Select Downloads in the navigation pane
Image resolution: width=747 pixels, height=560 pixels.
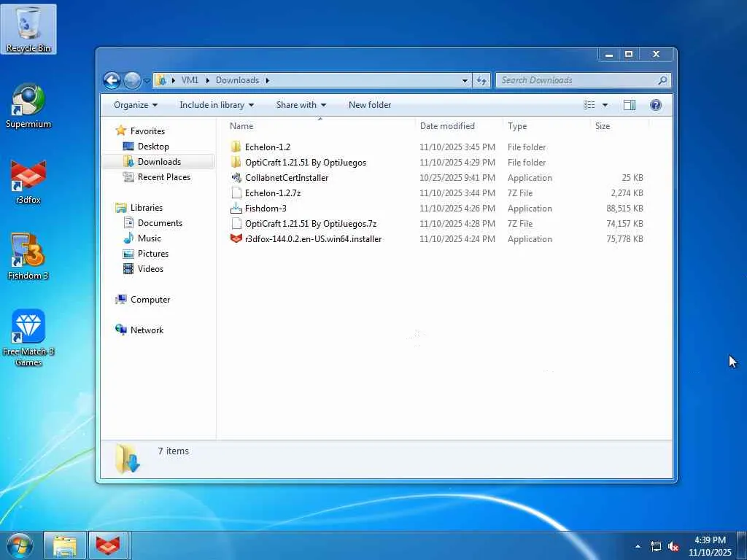coord(159,161)
